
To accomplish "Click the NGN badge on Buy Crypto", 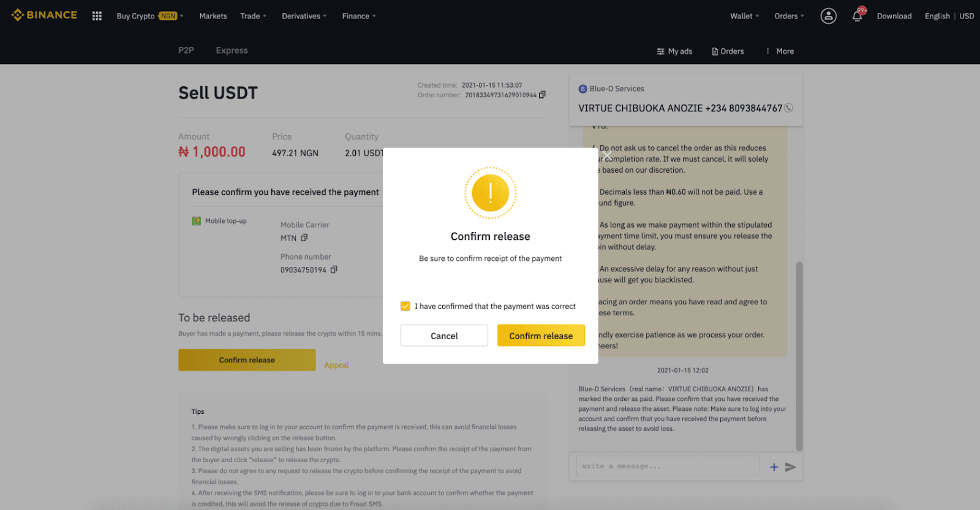I will point(168,16).
